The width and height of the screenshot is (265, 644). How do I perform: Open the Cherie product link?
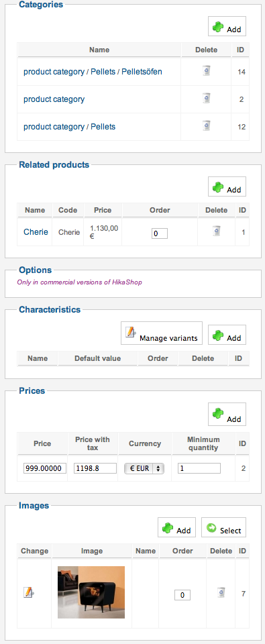(x=36, y=232)
